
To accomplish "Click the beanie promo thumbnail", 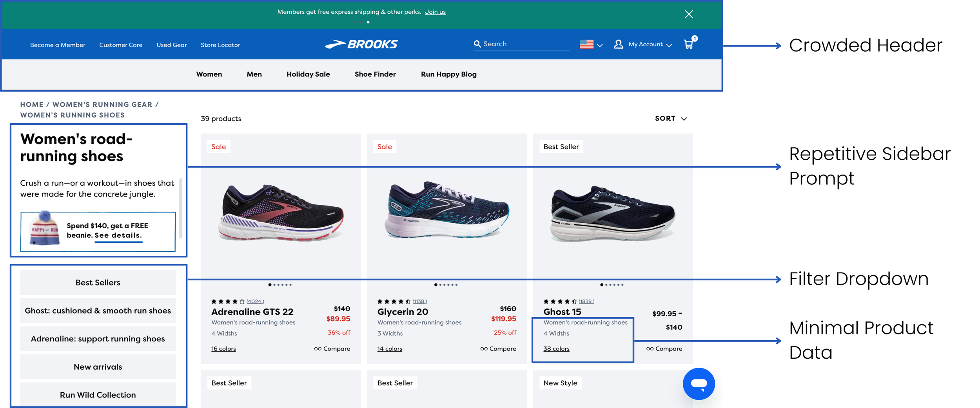I will pyautogui.click(x=44, y=228).
